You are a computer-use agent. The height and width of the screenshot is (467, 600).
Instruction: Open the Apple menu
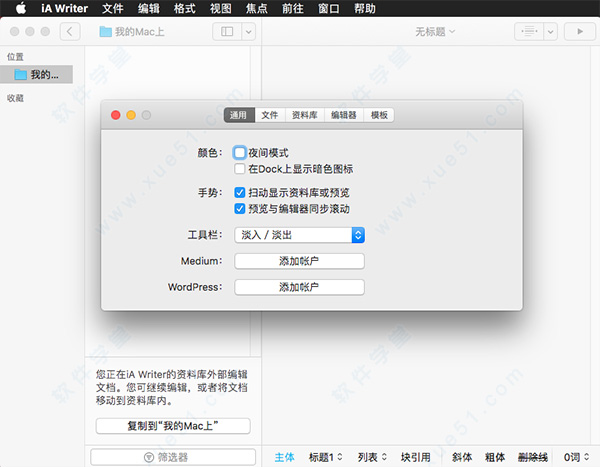(x=21, y=8)
